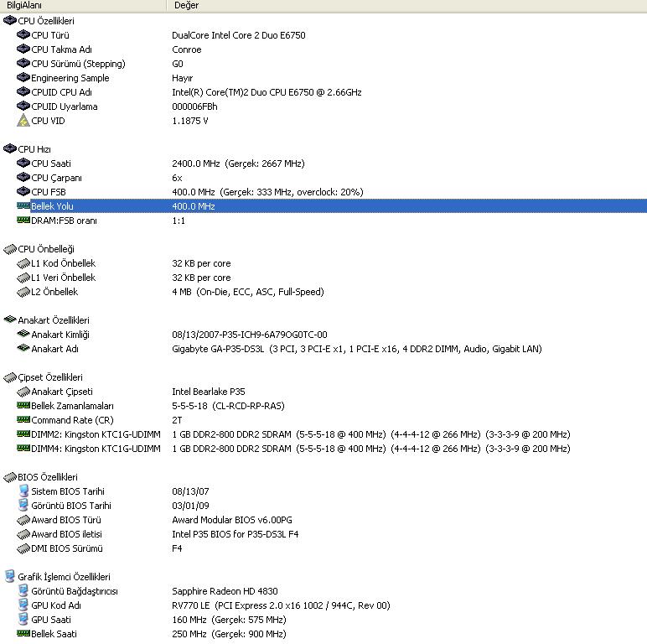Screen dimensions: 647x644
Task: Select the Award BIOS Türü label
Action: (x=66, y=520)
